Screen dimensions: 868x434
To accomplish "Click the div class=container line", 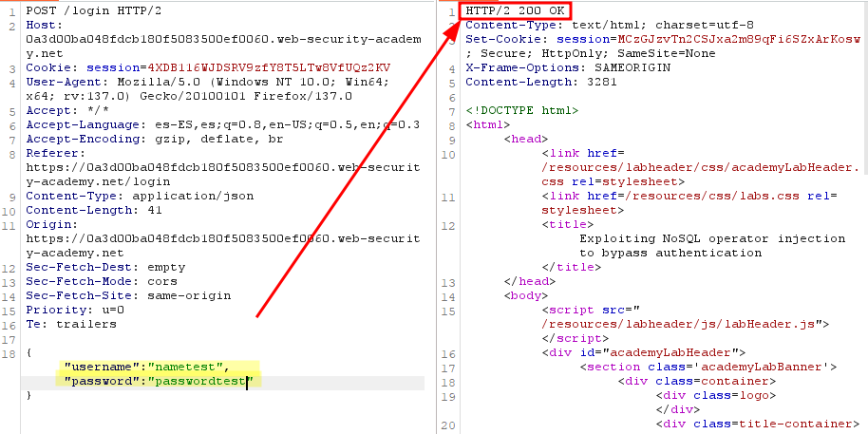I will [696, 381].
